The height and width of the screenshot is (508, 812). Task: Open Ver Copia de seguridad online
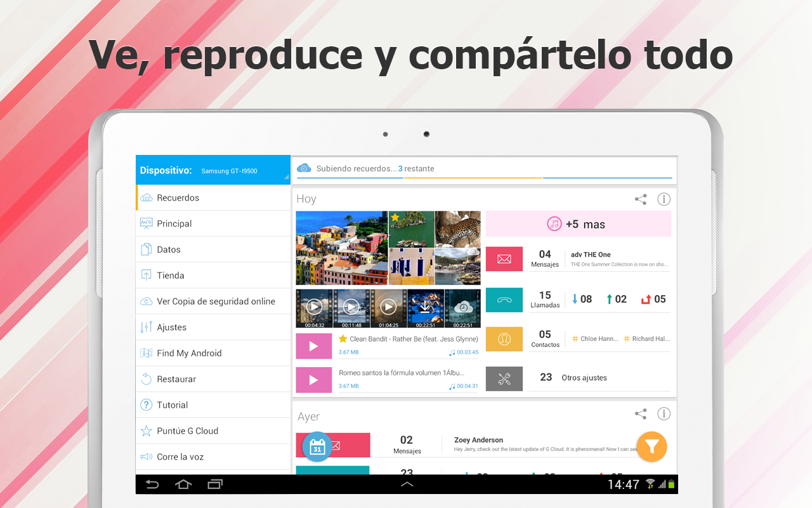click(x=213, y=302)
